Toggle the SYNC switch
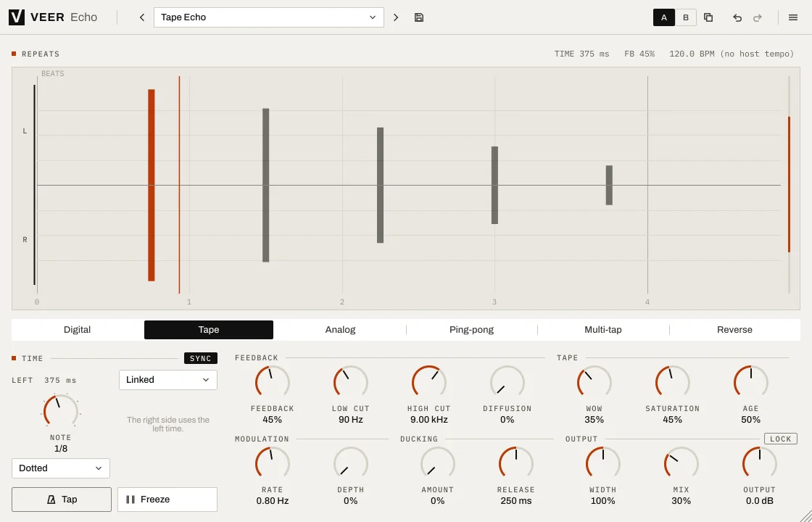 (x=200, y=358)
